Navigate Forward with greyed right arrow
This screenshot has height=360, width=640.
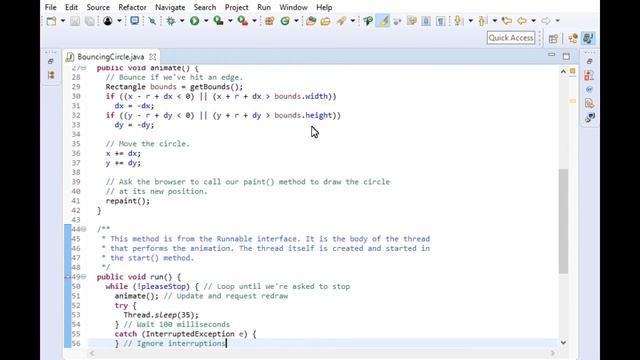[546, 20]
